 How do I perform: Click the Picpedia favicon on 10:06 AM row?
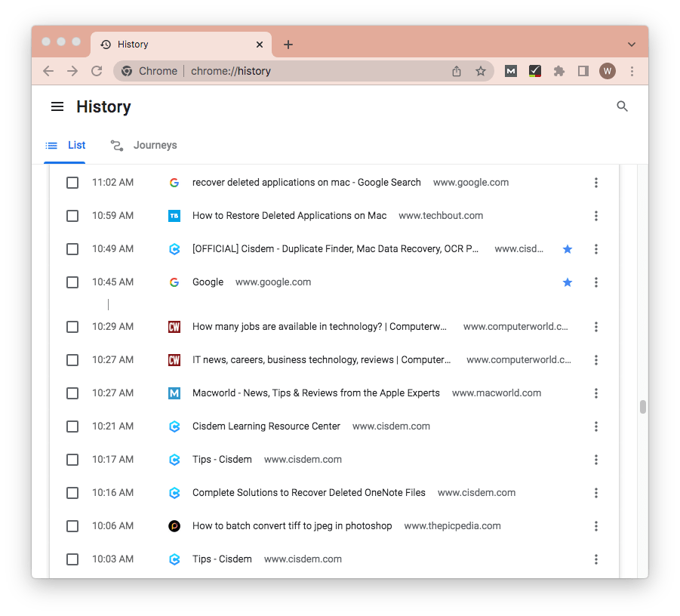pos(174,526)
